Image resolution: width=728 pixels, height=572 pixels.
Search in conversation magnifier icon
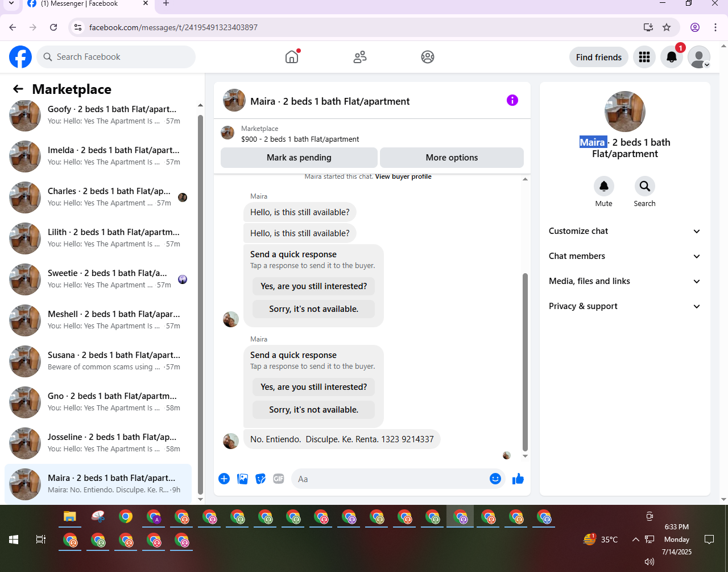[x=644, y=186]
